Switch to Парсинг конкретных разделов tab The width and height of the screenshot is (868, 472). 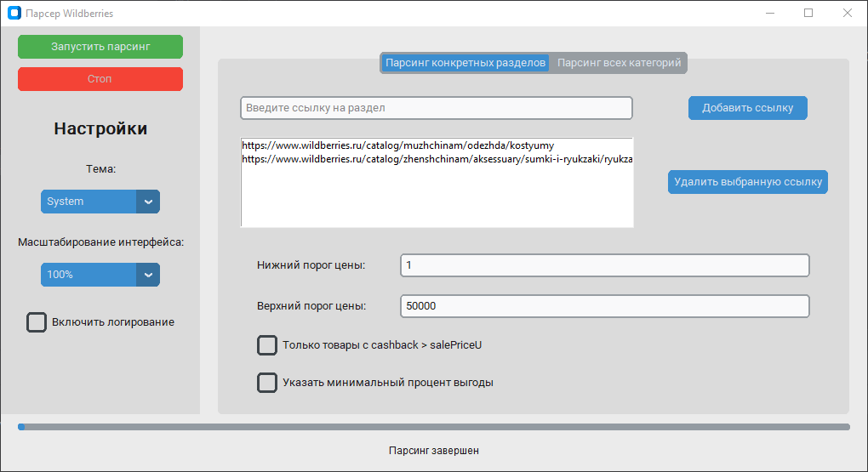click(x=465, y=63)
